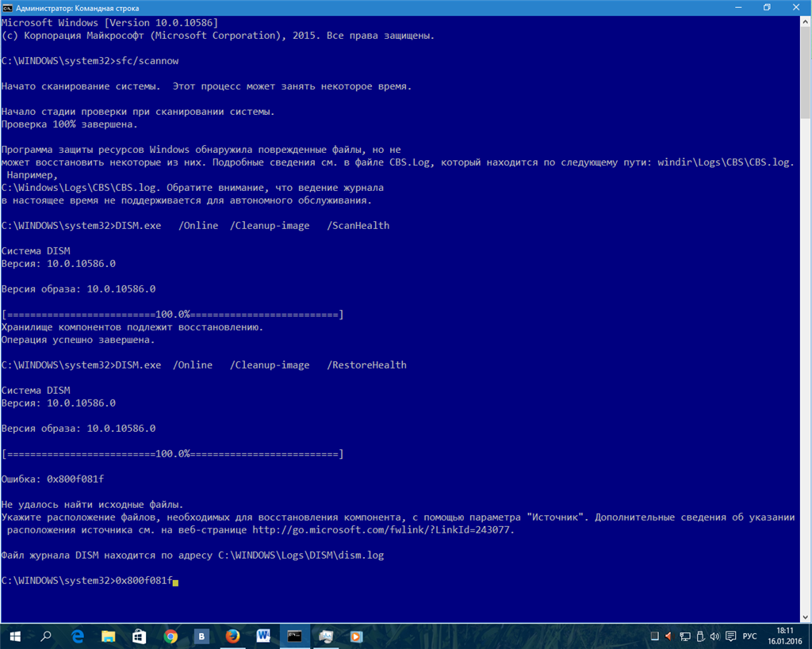
Task: Open File Explorer from the taskbar
Action: 108,636
